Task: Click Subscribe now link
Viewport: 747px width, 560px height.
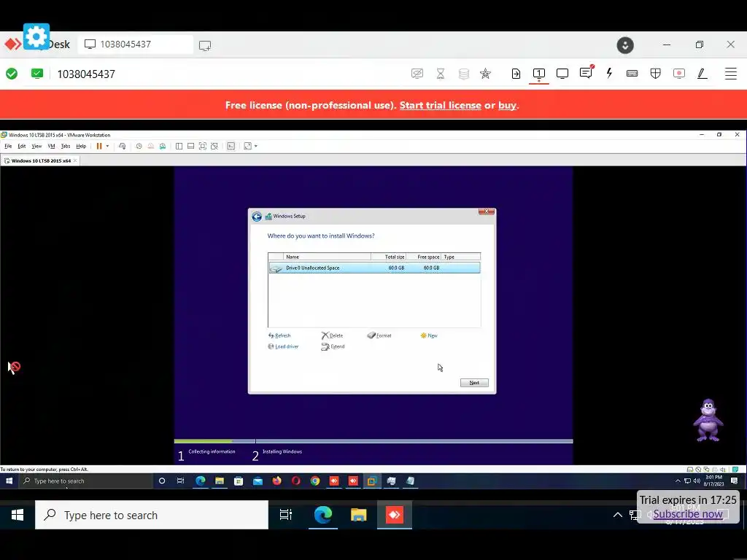Action: tap(687, 514)
